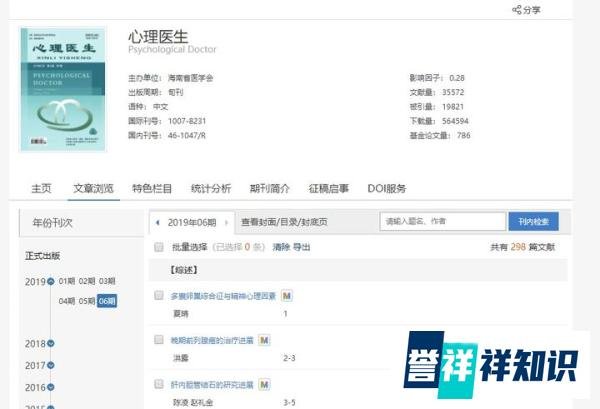600x409 pixels.
Task: Go to next issue arrow after 2019年06期
Action: (227, 222)
